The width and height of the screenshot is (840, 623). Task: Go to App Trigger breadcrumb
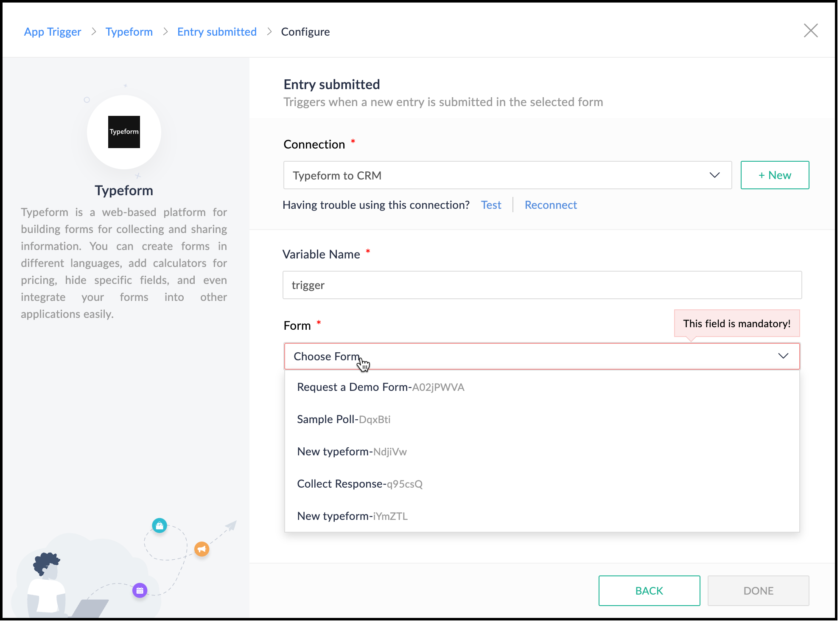[x=53, y=32]
